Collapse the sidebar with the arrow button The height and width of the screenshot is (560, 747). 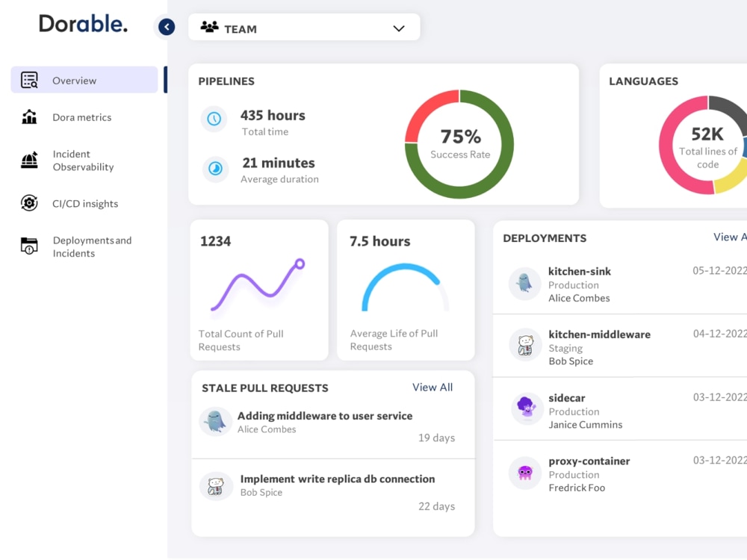click(x=166, y=27)
